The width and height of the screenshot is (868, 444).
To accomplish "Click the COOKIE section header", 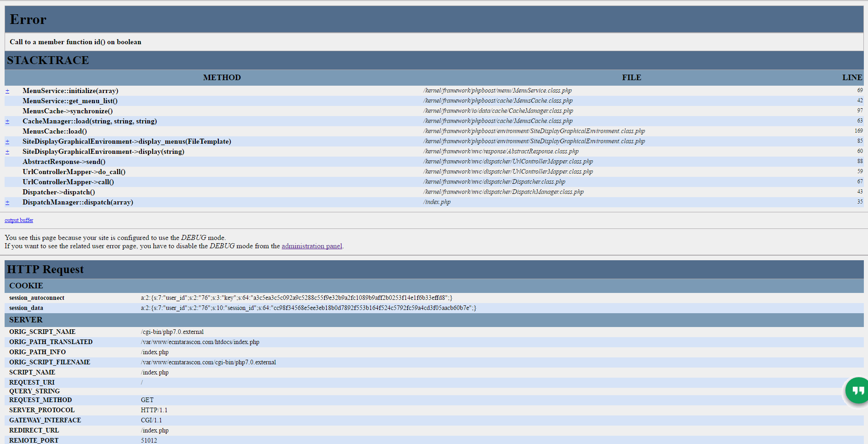I will tap(26, 286).
